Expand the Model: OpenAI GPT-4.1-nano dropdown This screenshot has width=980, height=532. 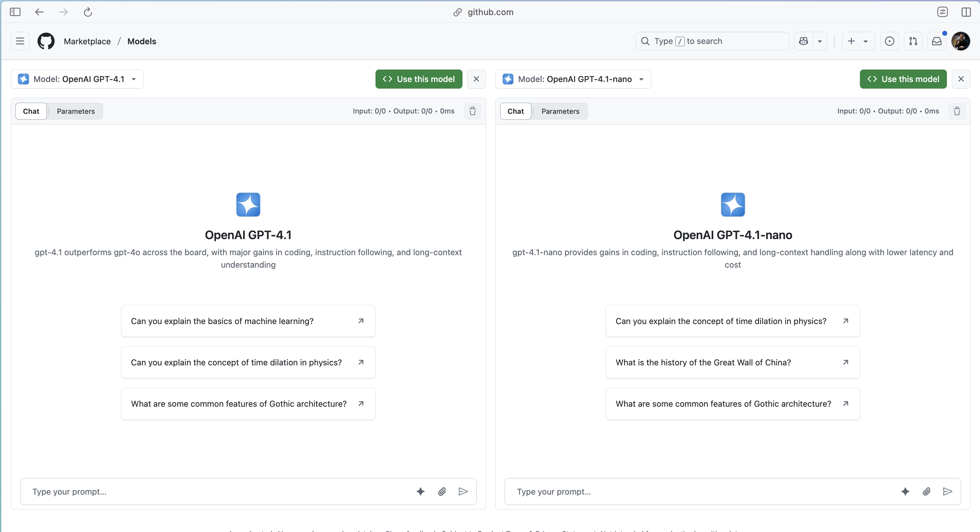pyautogui.click(x=573, y=79)
